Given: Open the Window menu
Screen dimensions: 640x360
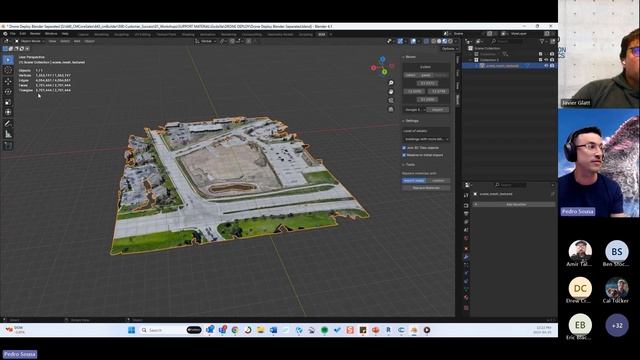Looking at the screenshot, I should 51,34.
